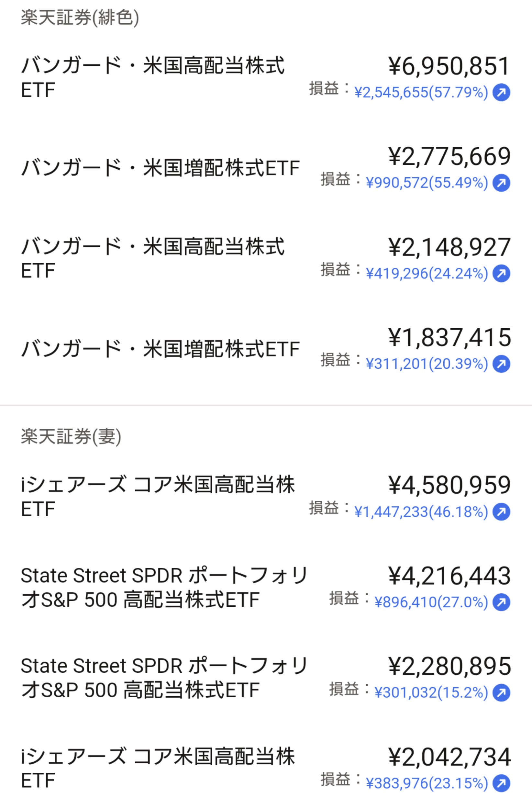The width and height of the screenshot is (532, 809).
Task: Open the ¥6,950,851 バンガード・米国高配当株式 ETF holding
Action: (x=266, y=77)
